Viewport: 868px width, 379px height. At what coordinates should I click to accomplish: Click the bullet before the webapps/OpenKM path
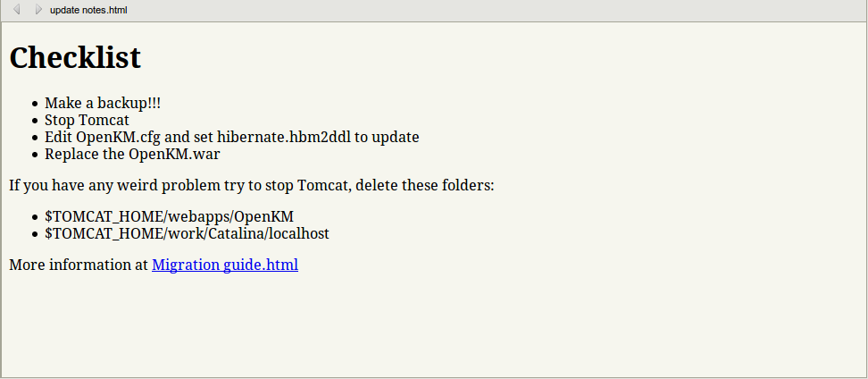pos(34,218)
